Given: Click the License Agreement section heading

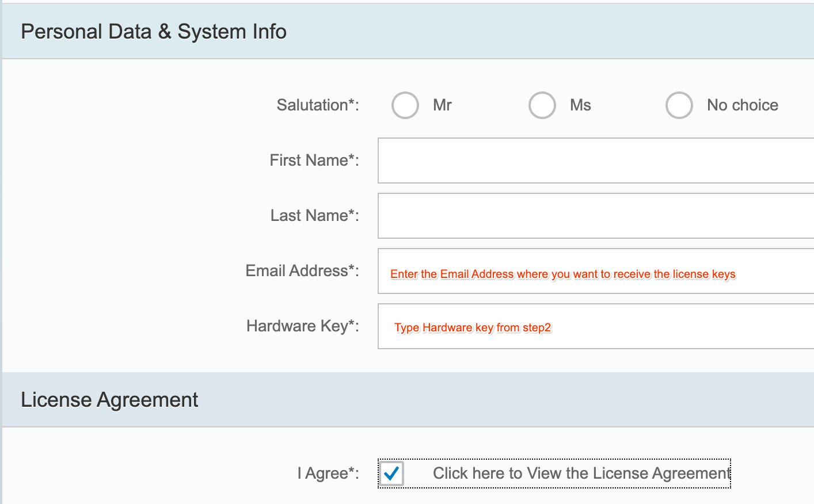Looking at the screenshot, I should click(x=109, y=400).
